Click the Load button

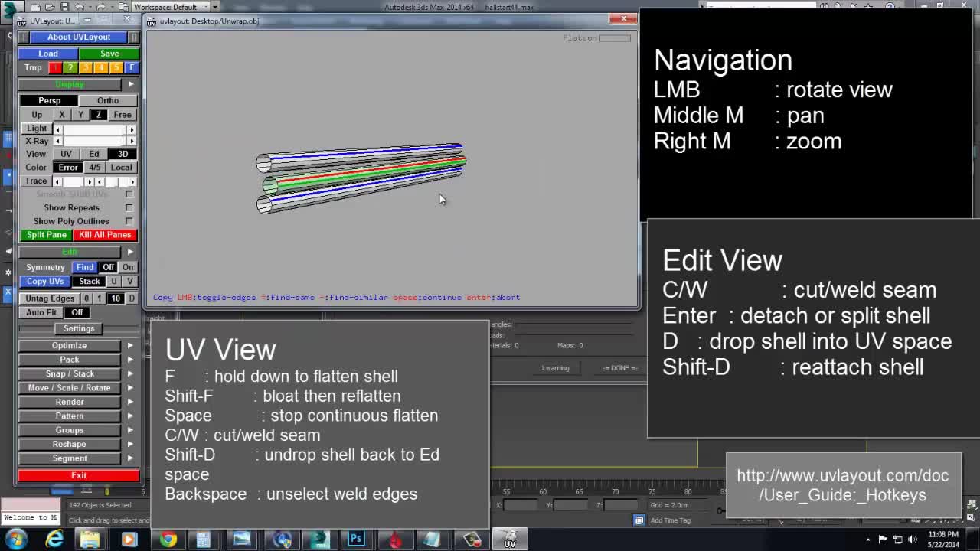(48, 54)
